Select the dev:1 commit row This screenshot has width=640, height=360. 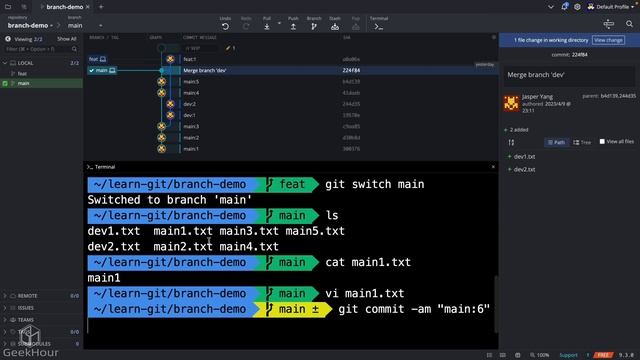click(291, 116)
